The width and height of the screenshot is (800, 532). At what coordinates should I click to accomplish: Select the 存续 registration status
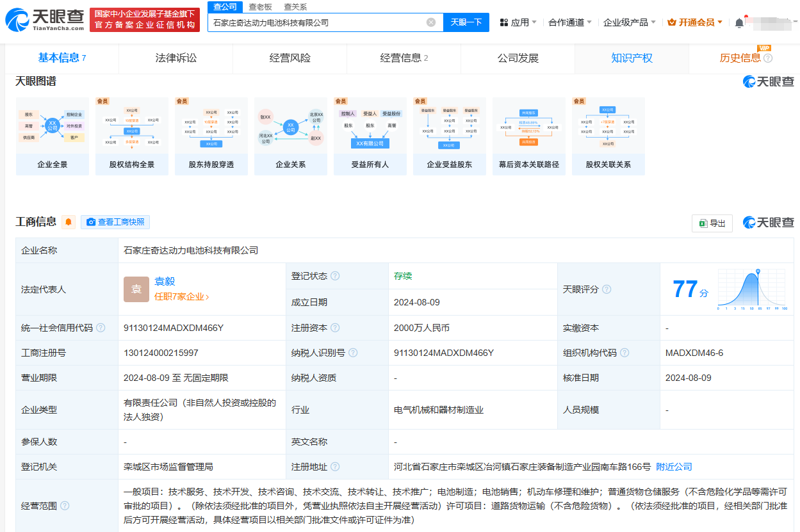point(403,276)
